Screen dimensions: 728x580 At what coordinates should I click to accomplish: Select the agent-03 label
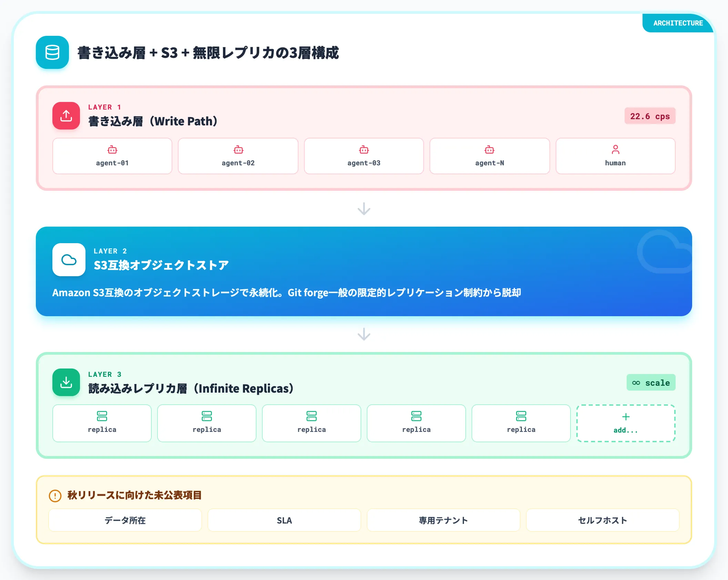coord(364,163)
